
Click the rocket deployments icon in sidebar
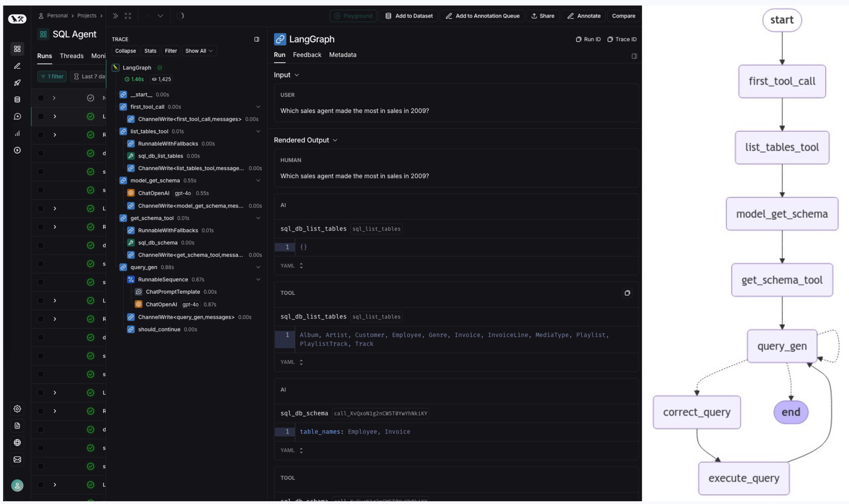coord(17,83)
